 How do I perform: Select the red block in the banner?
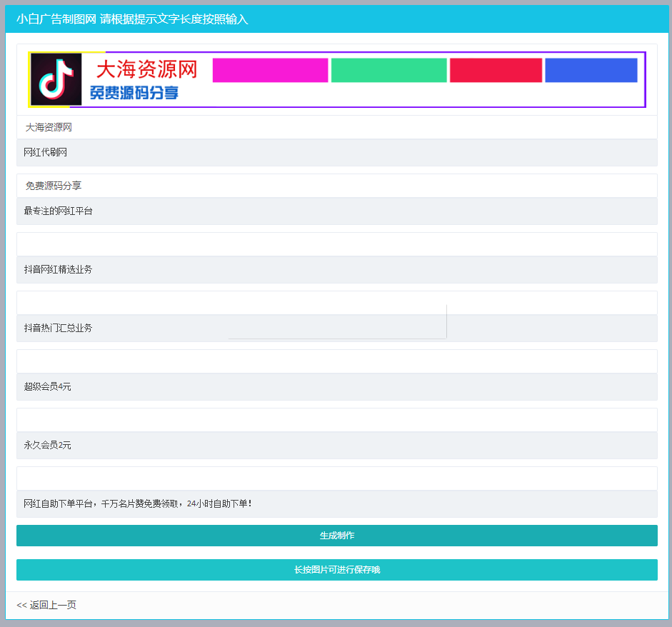(x=496, y=70)
